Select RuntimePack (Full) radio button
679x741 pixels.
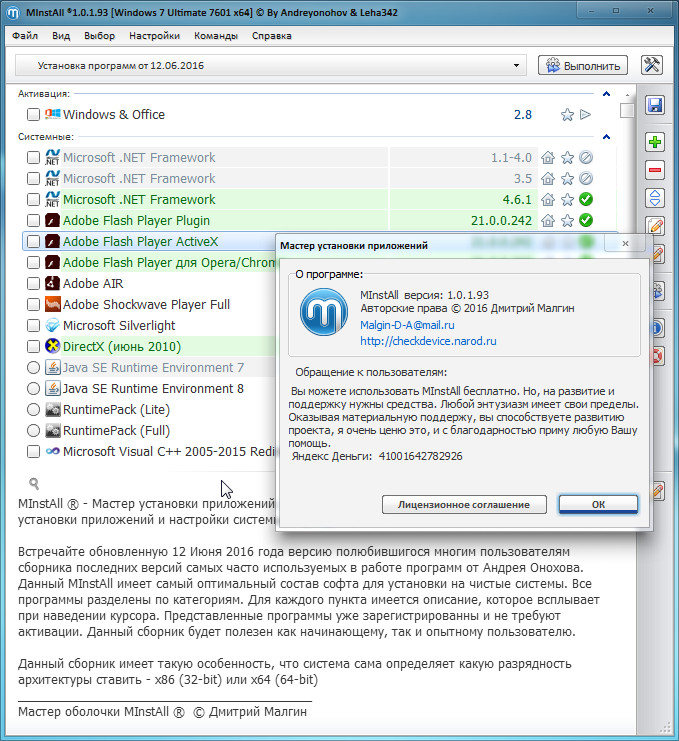pyautogui.click(x=33, y=431)
